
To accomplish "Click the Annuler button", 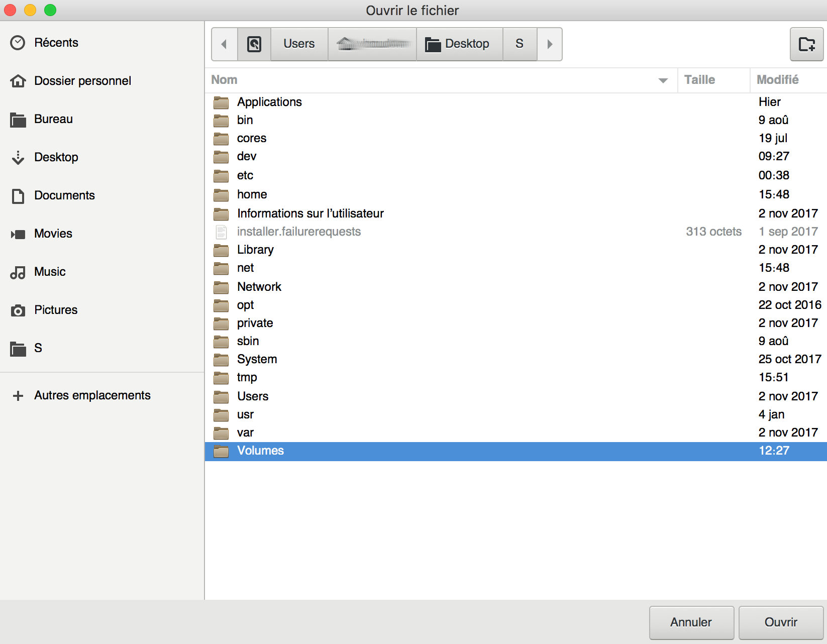I will tap(691, 622).
